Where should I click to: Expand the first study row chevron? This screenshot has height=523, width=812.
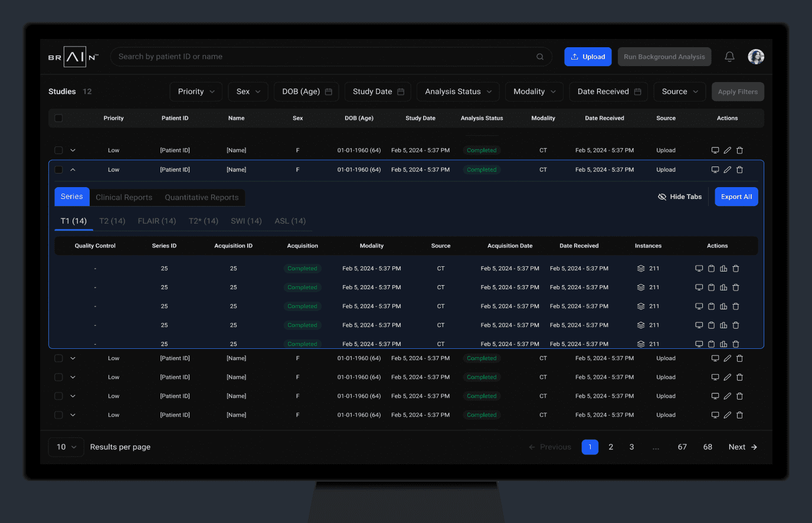(73, 150)
